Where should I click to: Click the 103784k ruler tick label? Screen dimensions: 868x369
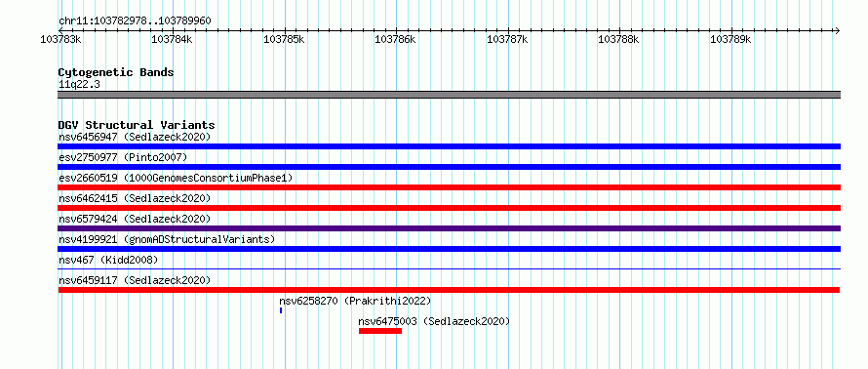[173, 39]
